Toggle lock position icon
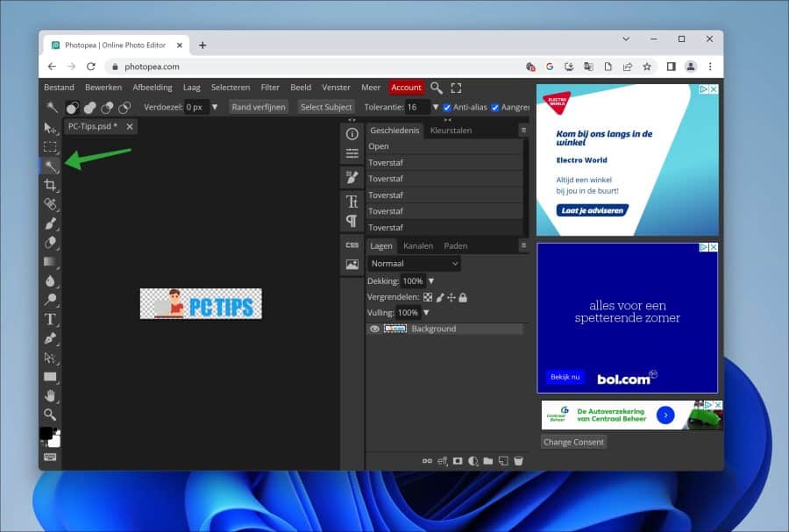The height and width of the screenshot is (532, 789). coord(451,297)
